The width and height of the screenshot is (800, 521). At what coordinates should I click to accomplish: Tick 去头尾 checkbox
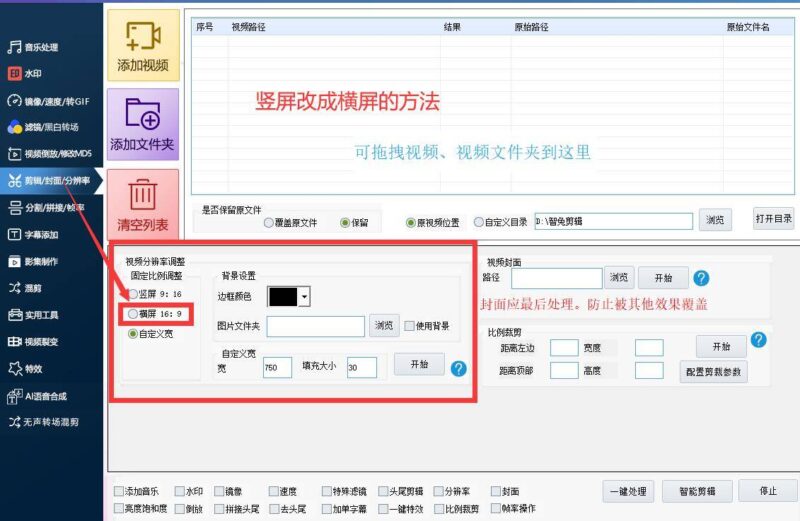pyautogui.click(x=287, y=508)
